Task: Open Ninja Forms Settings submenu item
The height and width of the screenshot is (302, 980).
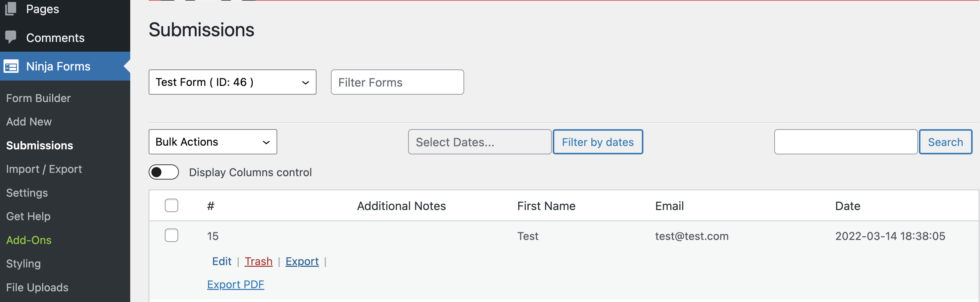Action: (x=27, y=193)
